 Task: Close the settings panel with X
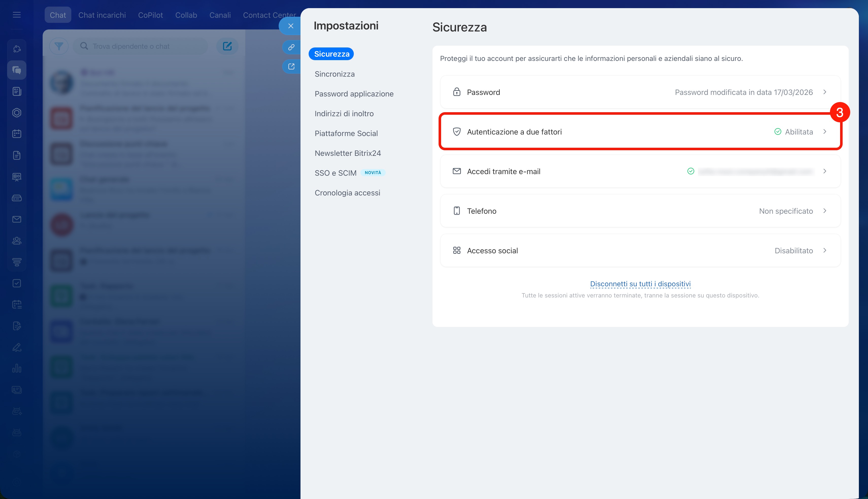tap(291, 26)
